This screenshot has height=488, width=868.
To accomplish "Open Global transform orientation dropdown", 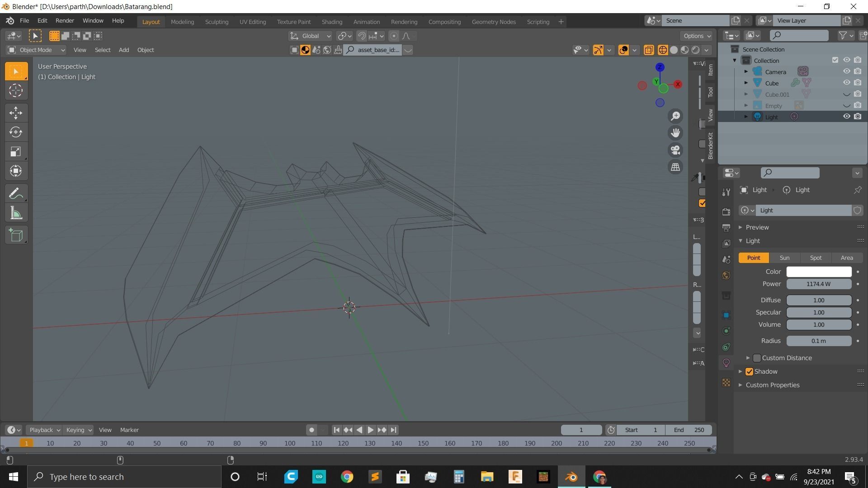I will pyautogui.click(x=310, y=36).
